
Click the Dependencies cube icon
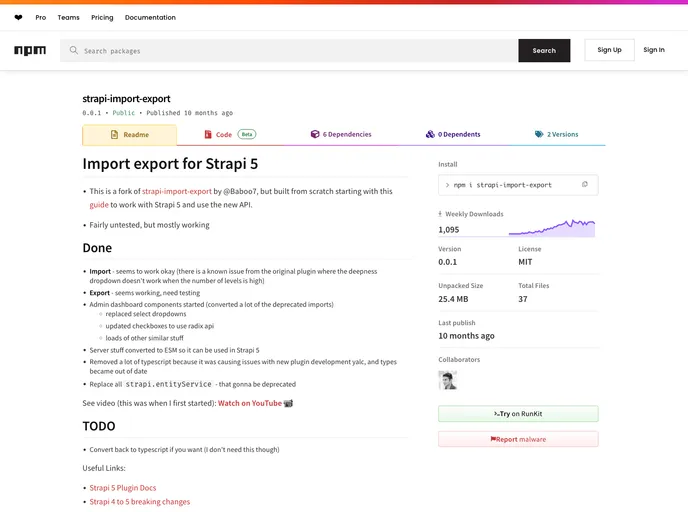315,134
